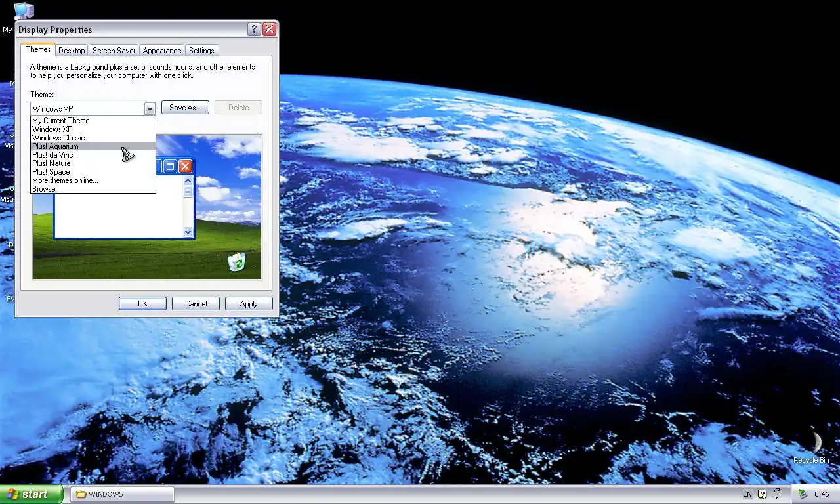Click the dialog help question-mark button
Image resolution: width=840 pixels, height=504 pixels.
tap(254, 30)
